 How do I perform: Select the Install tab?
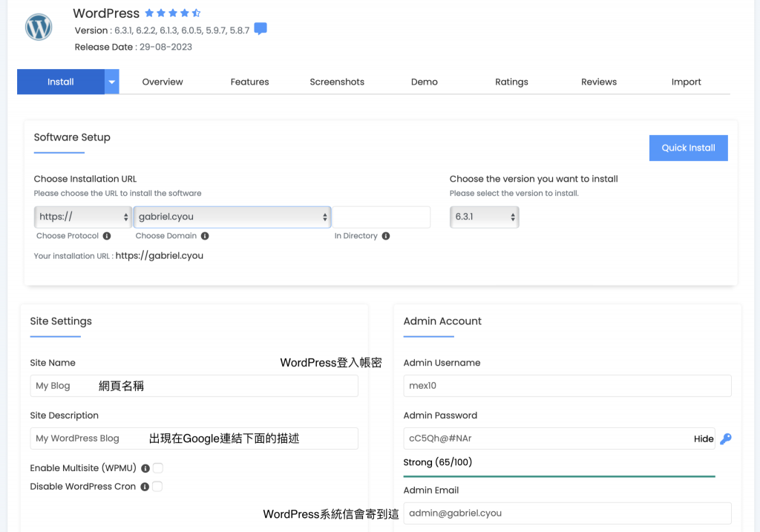coord(61,82)
